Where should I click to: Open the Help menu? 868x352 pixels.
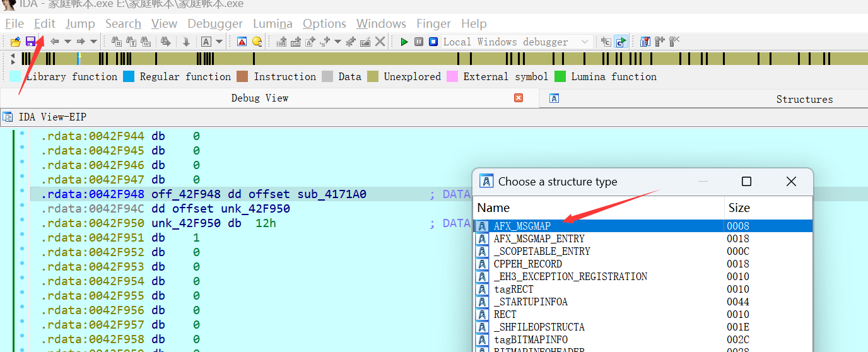pyautogui.click(x=474, y=23)
